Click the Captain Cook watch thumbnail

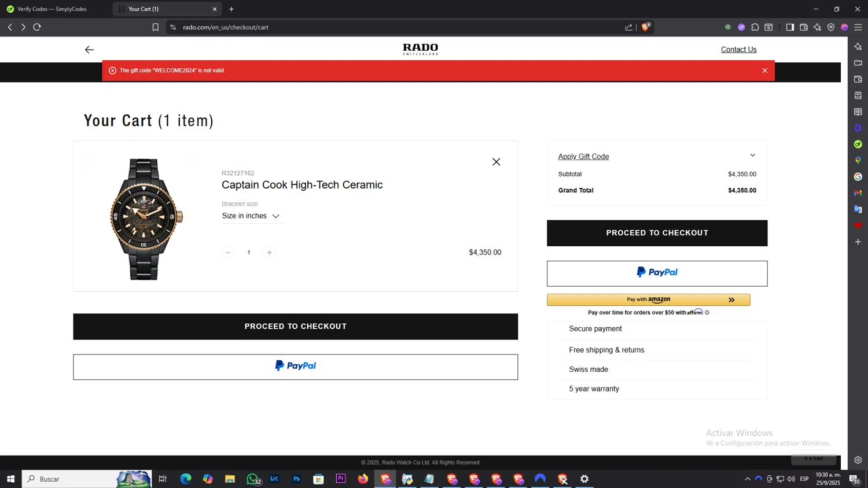(x=144, y=219)
